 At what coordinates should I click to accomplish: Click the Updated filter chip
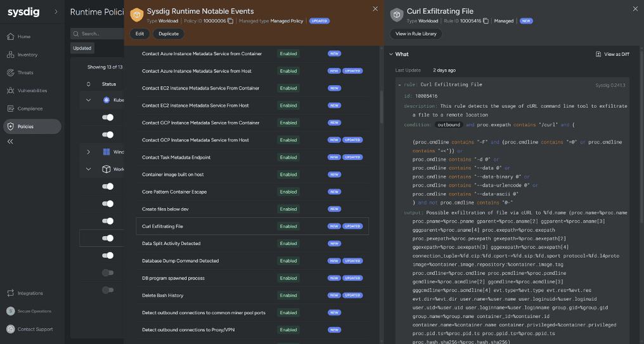coord(82,48)
